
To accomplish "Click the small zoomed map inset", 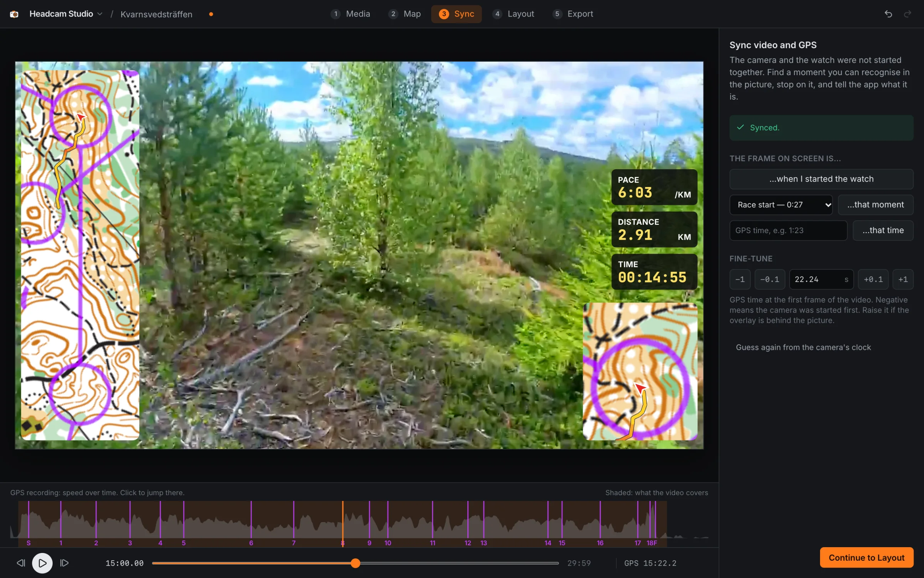I will (640, 371).
